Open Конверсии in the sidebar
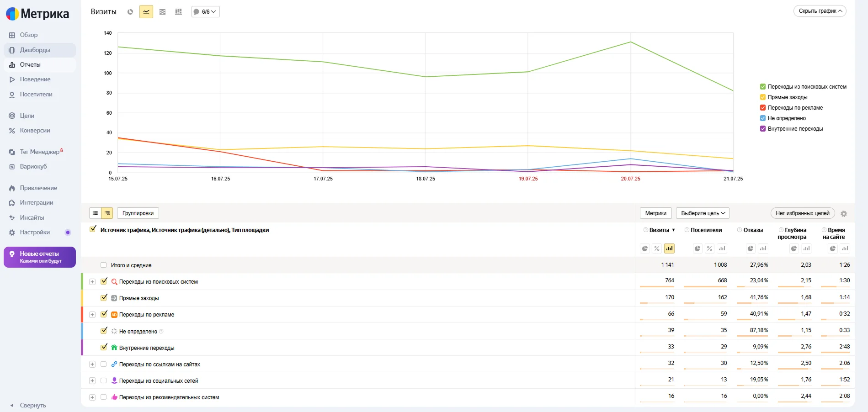The width and height of the screenshot is (868, 412). point(35,131)
